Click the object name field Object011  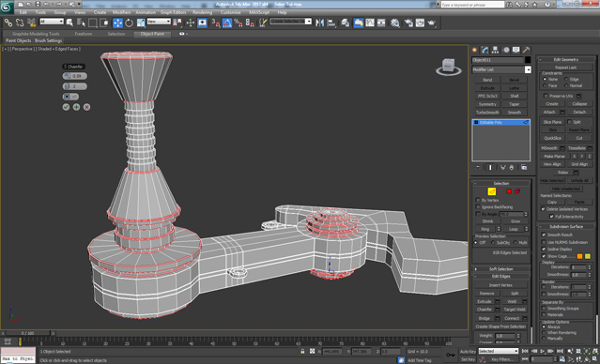click(498, 60)
